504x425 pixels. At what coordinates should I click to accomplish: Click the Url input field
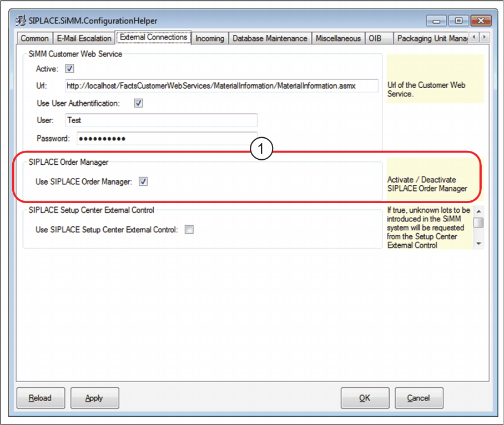[221, 86]
